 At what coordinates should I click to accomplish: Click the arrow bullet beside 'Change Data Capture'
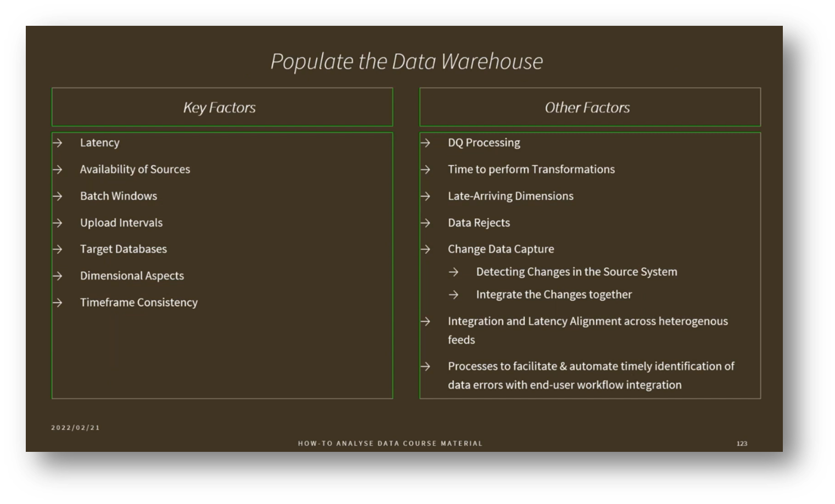(x=425, y=249)
